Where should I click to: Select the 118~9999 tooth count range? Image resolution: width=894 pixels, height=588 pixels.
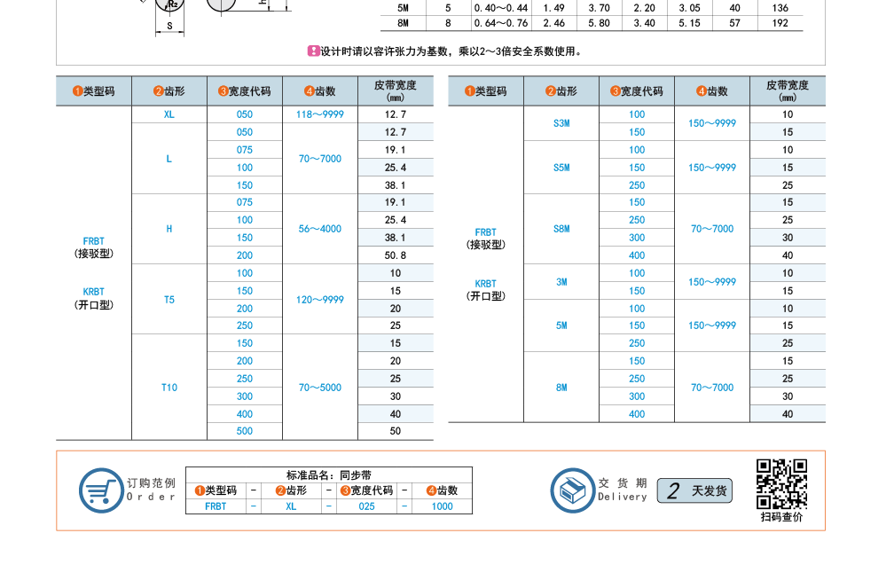(320, 114)
